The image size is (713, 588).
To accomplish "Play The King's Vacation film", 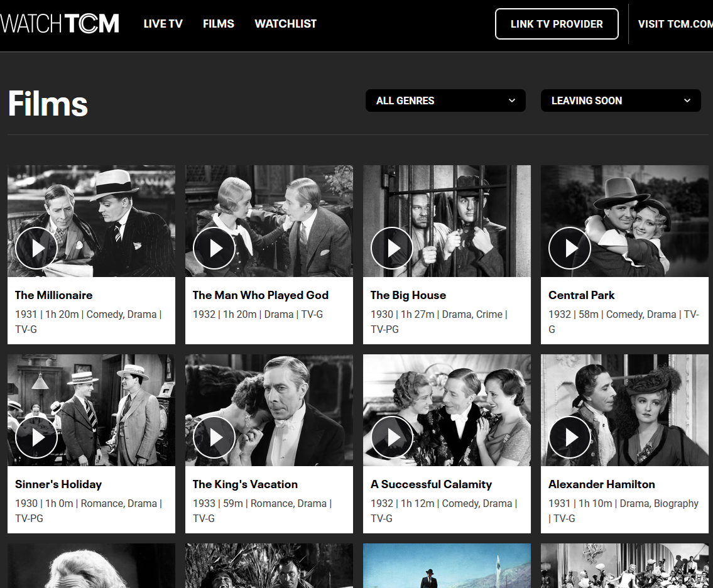I will coord(214,437).
